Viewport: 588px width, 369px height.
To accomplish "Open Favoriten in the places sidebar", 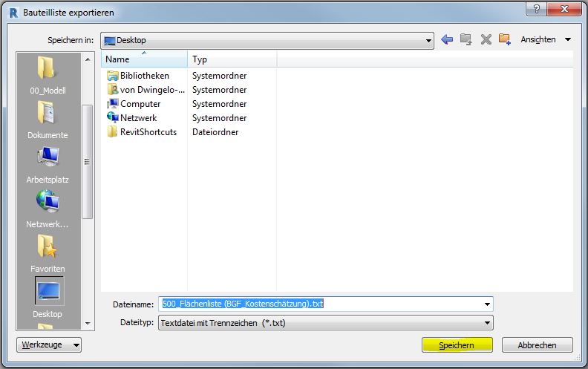I will [x=48, y=251].
